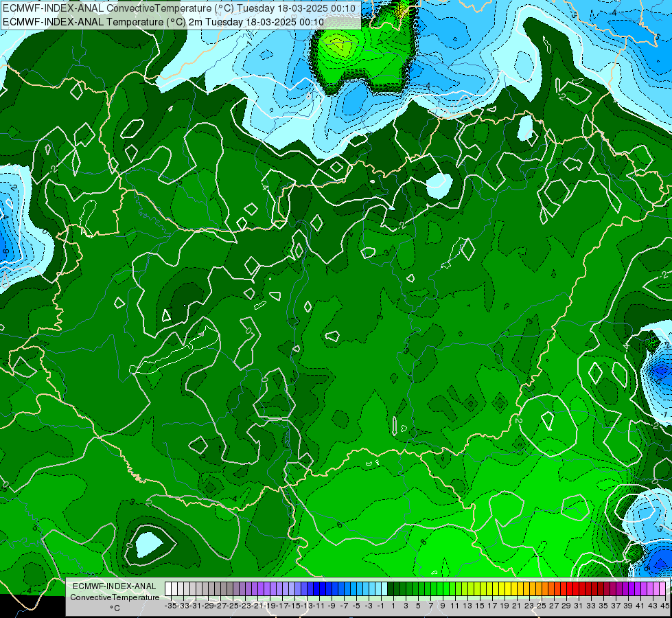
Task: Click the '15' legend scale value
Action: [480, 606]
